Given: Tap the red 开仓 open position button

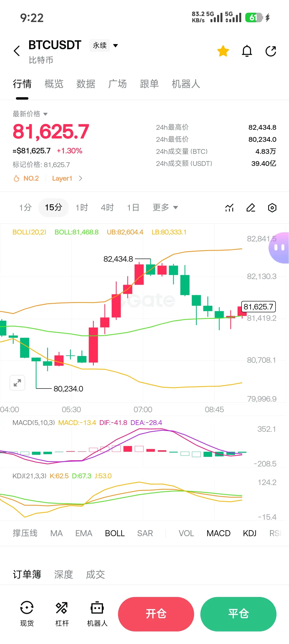Looking at the screenshot, I should point(156,614).
